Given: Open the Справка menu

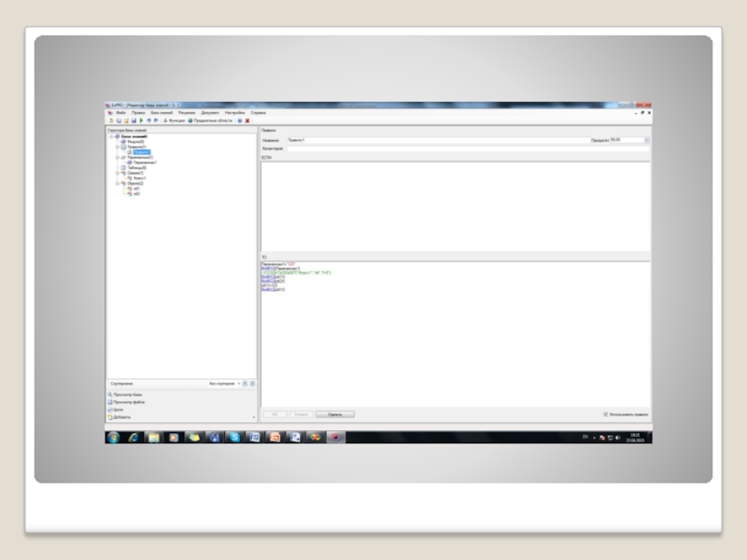Looking at the screenshot, I should tap(259, 113).
